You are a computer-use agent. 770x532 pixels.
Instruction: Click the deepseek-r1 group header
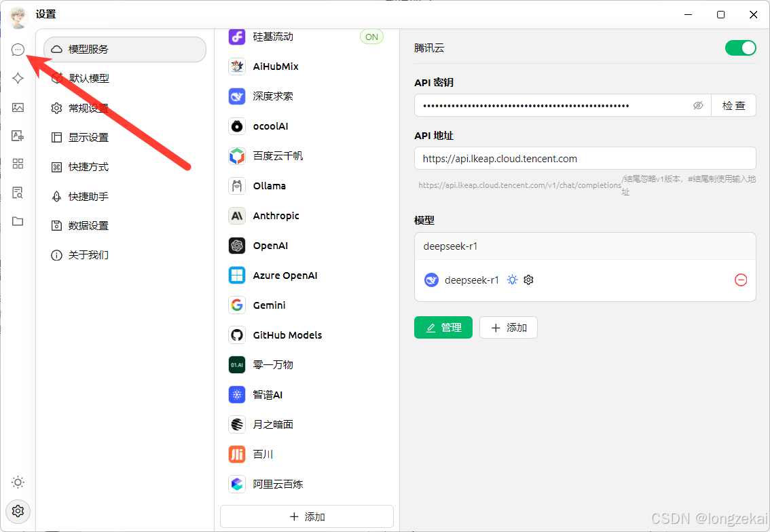tap(585, 246)
